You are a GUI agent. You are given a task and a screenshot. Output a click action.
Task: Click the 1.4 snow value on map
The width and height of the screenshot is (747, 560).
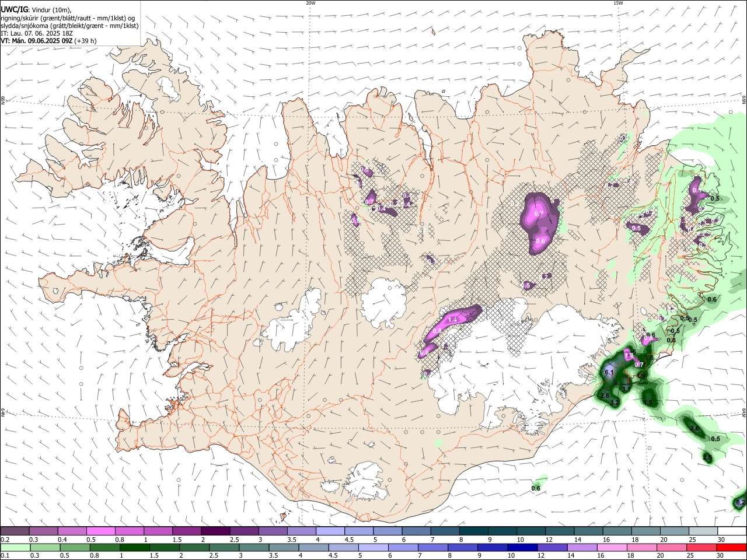tap(452, 320)
